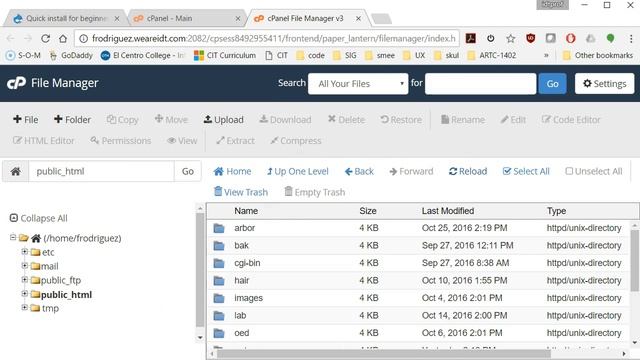The height and width of the screenshot is (360, 640).
Task: Go Back in file manager
Action: coord(359,171)
